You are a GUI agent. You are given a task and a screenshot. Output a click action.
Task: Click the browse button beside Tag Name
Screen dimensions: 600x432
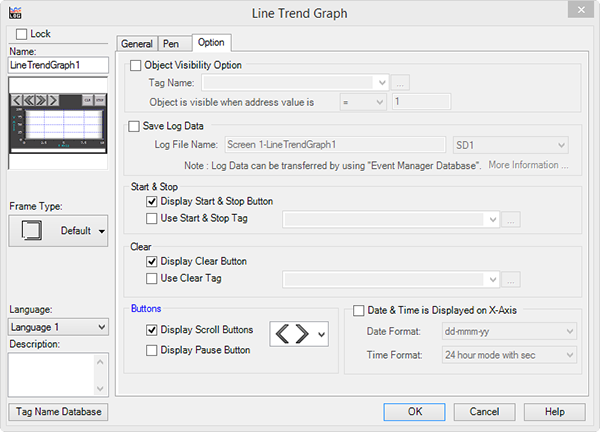coord(400,83)
